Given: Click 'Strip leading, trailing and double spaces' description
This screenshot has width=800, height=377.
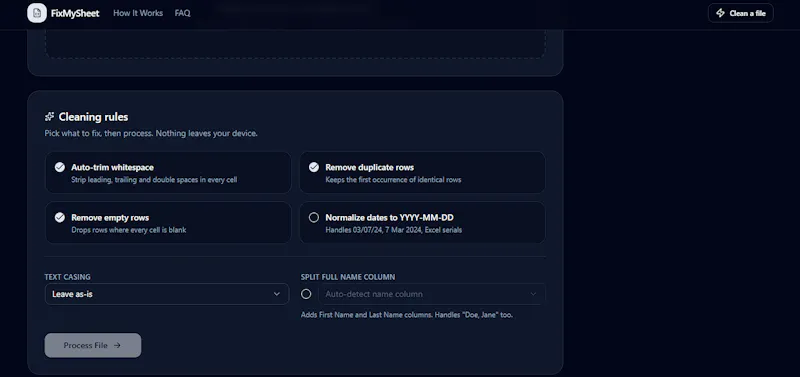Looking at the screenshot, I should pos(154,180).
